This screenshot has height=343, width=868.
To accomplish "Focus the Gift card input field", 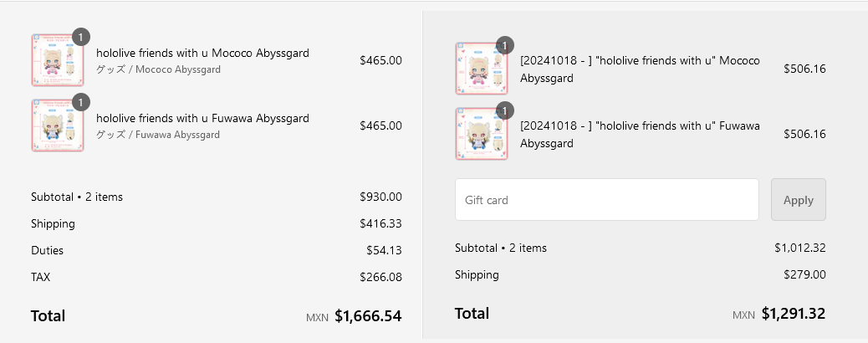I will click(606, 200).
